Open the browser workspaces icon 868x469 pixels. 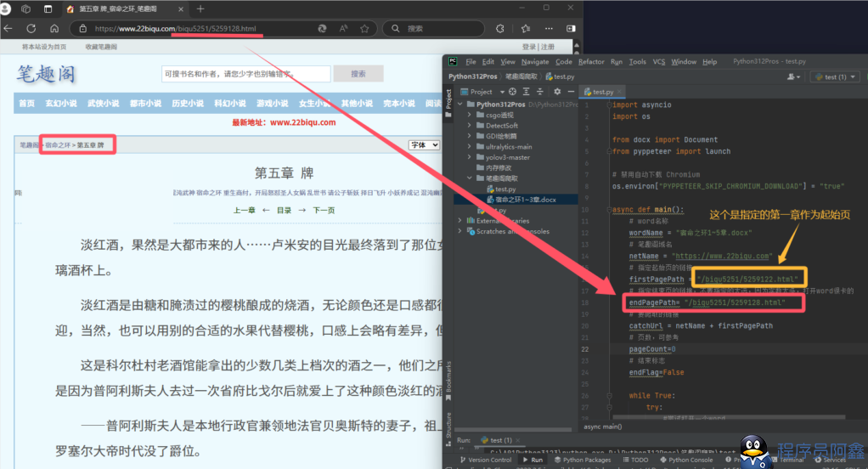coord(25,8)
